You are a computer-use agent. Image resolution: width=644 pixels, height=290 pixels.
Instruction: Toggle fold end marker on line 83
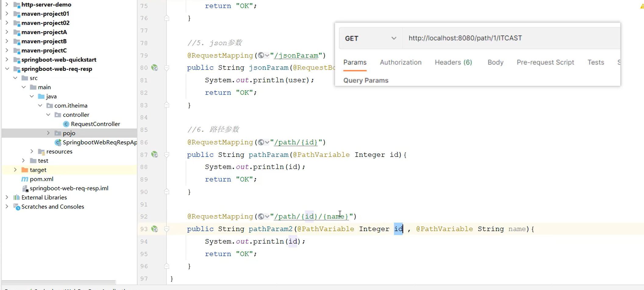point(167,105)
